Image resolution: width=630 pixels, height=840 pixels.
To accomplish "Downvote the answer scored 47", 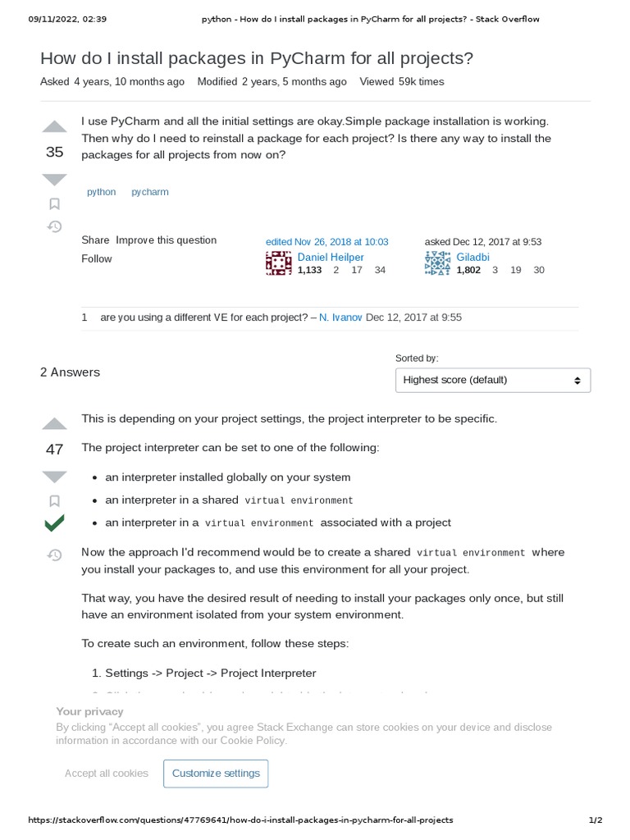I will [x=54, y=477].
